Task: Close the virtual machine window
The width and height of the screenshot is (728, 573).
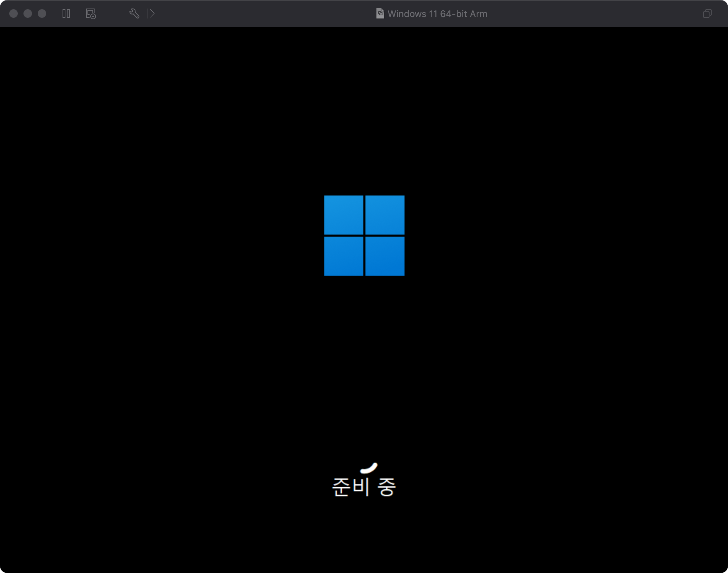Action: [14, 14]
